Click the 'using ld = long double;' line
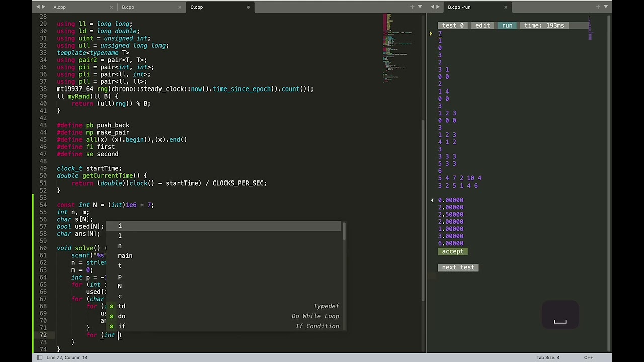 98,31
